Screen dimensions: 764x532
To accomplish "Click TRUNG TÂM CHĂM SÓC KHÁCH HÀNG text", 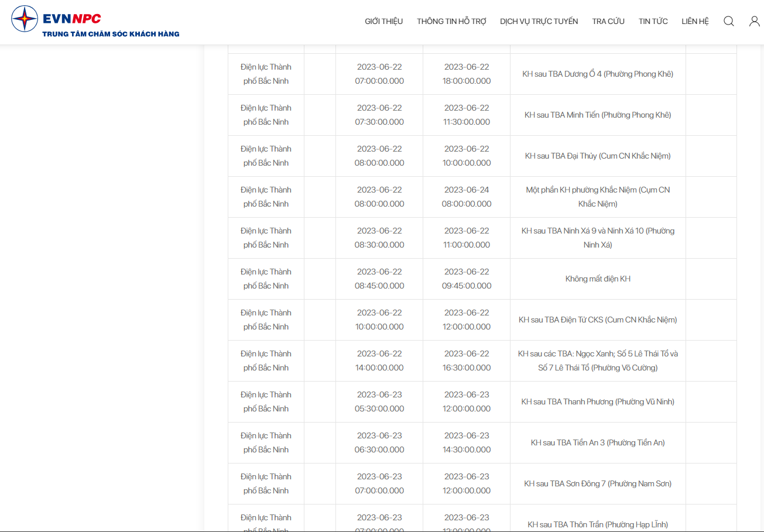I will click(111, 34).
